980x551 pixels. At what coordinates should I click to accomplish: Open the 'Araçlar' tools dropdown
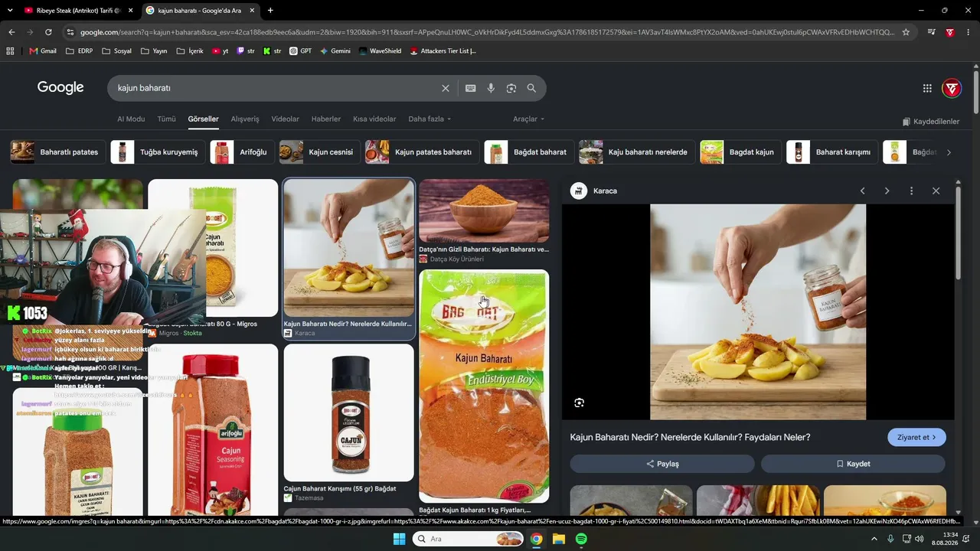pos(528,119)
